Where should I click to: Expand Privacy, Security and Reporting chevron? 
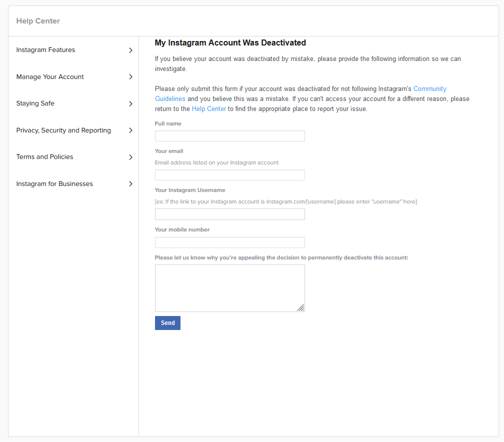click(x=130, y=130)
